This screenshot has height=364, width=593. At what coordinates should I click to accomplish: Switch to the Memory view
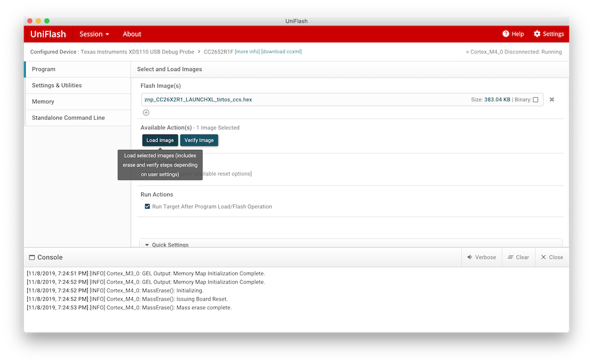tap(78, 102)
